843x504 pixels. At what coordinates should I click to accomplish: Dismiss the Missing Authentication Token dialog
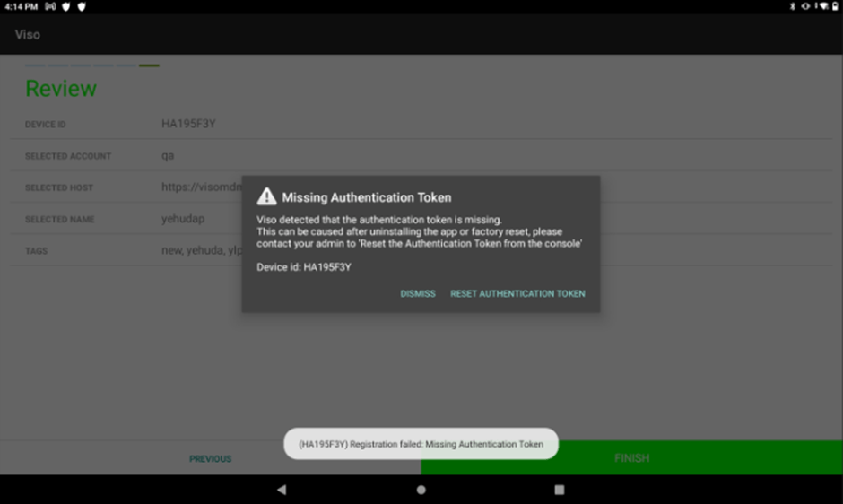pyautogui.click(x=418, y=293)
